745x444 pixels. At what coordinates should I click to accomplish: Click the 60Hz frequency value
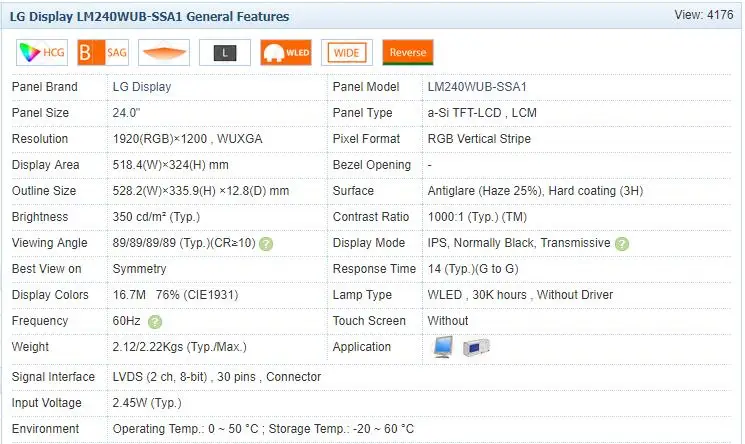click(x=126, y=321)
